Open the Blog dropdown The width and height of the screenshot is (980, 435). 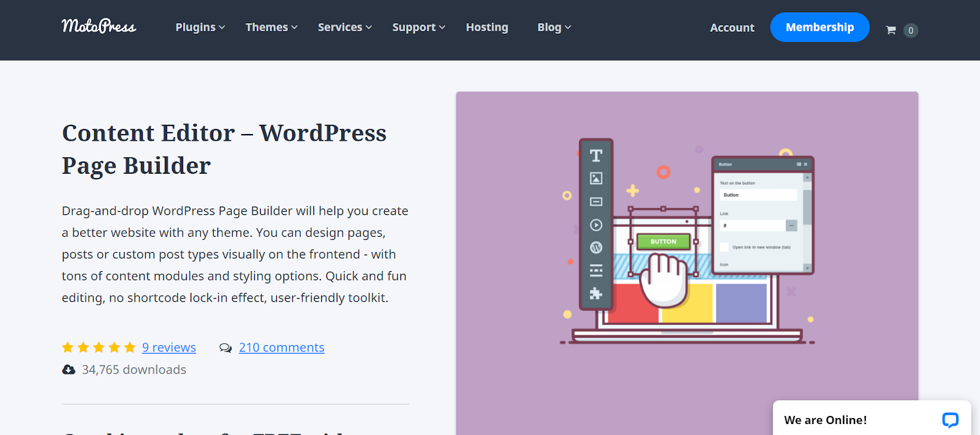pyautogui.click(x=554, y=27)
